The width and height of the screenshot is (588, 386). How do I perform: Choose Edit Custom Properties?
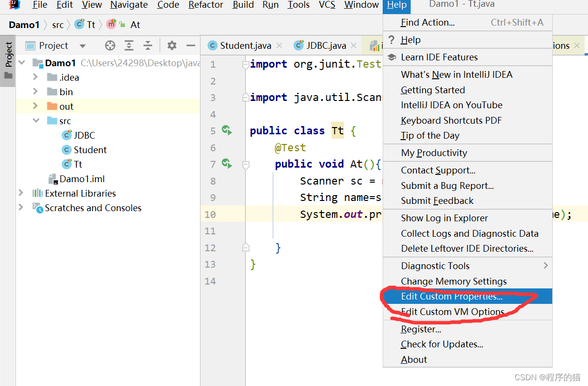pyautogui.click(x=468, y=296)
